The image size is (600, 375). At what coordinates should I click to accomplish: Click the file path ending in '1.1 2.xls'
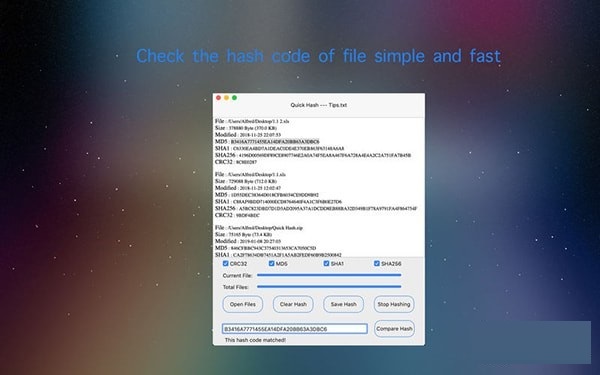[252, 121]
